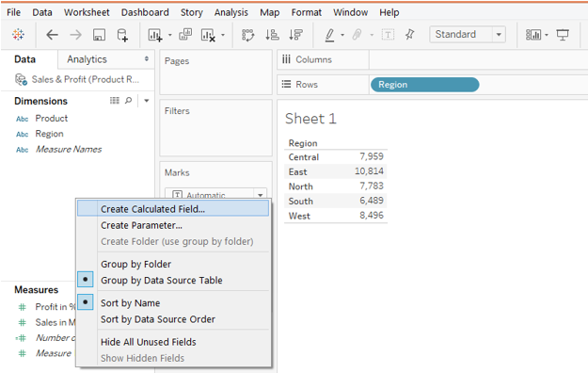Screen dimensions: 588x373
Task: Click the Sheet 1 title
Action: pyautogui.click(x=310, y=119)
